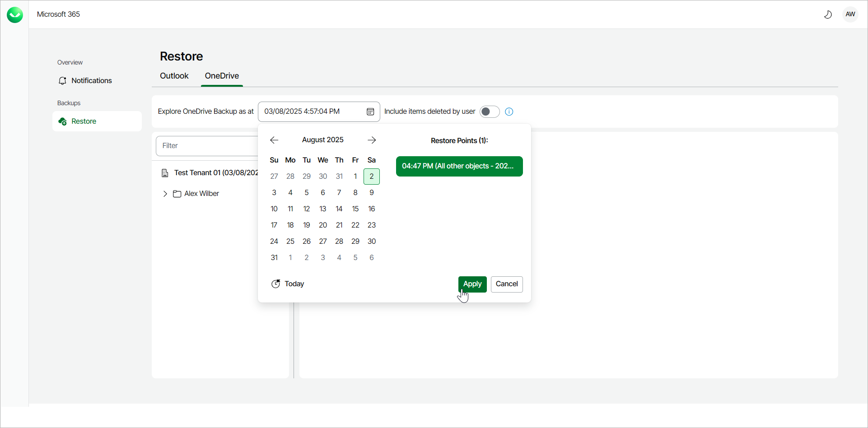Advance to September using the right arrow

[x=371, y=140]
